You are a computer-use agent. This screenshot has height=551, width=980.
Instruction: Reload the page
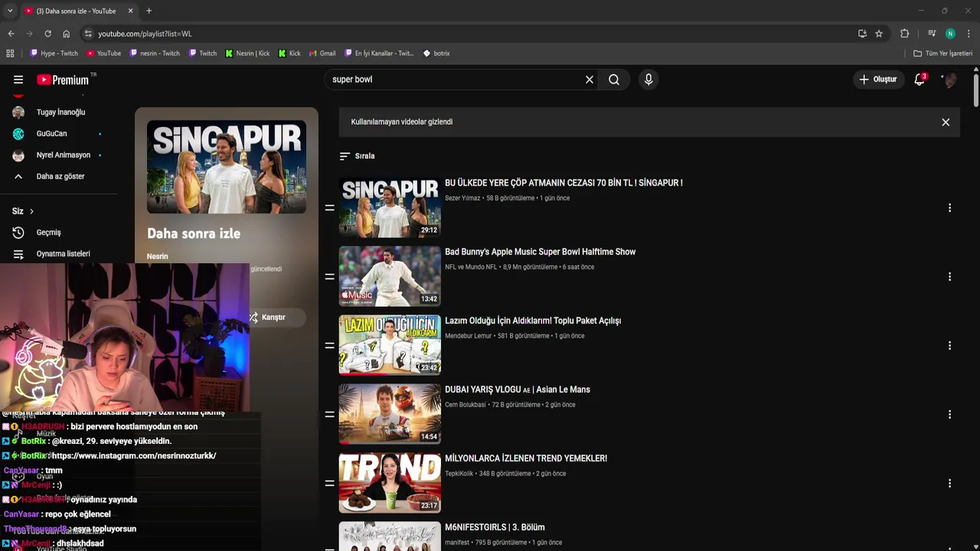pos(47,34)
